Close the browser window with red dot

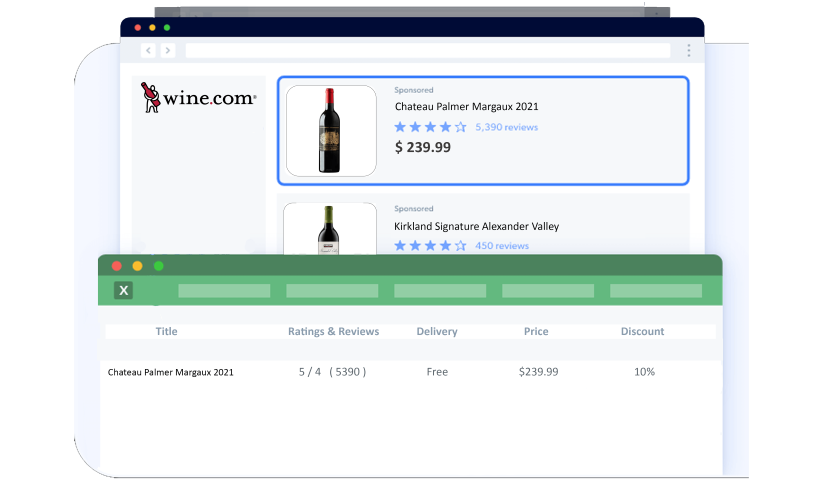point(138,27)
